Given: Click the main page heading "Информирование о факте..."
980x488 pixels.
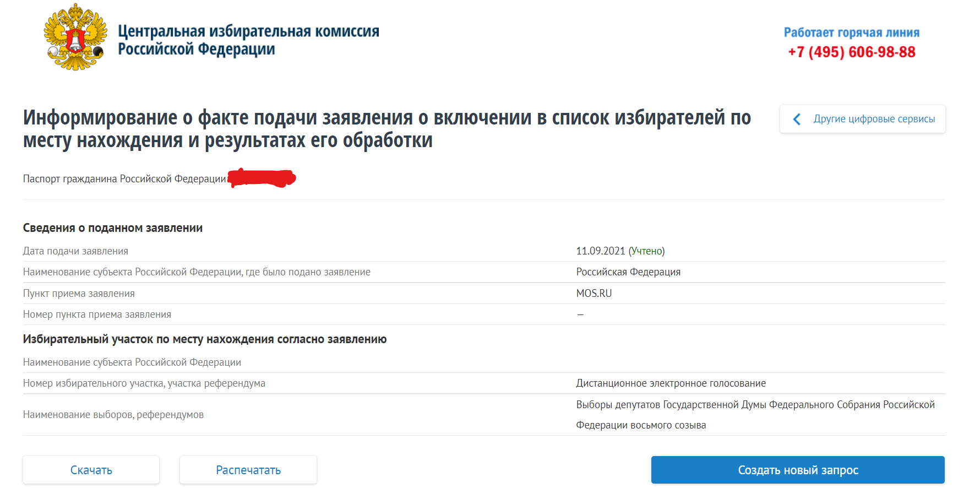Looking at the screenshot, I should [x=386, y=129].
